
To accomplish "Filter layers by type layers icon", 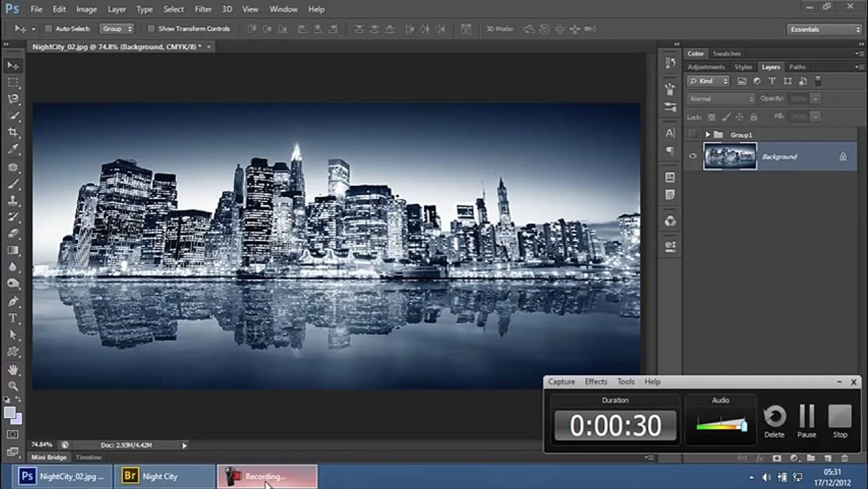I will click(x=772, y=81).
